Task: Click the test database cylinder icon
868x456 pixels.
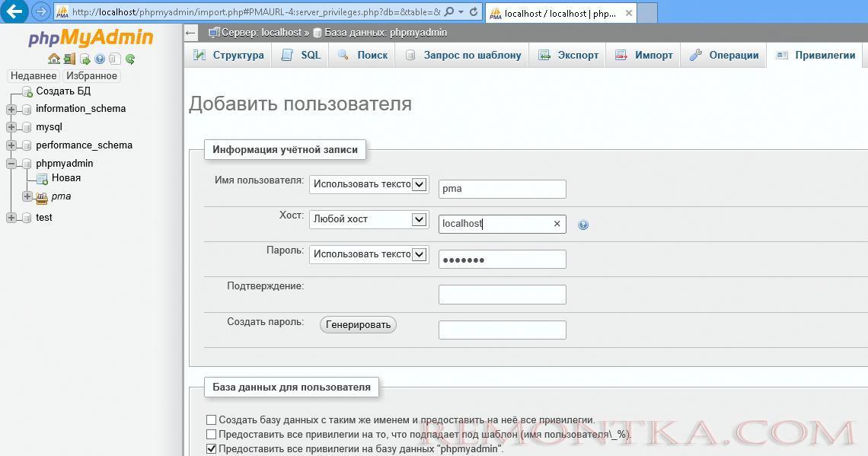Action: click(26, 218)
